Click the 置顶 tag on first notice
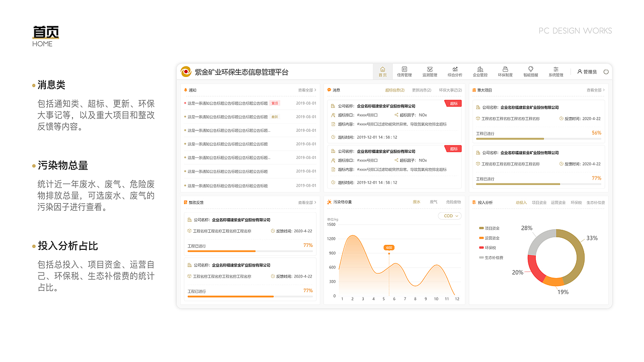 tap(275, 103)
